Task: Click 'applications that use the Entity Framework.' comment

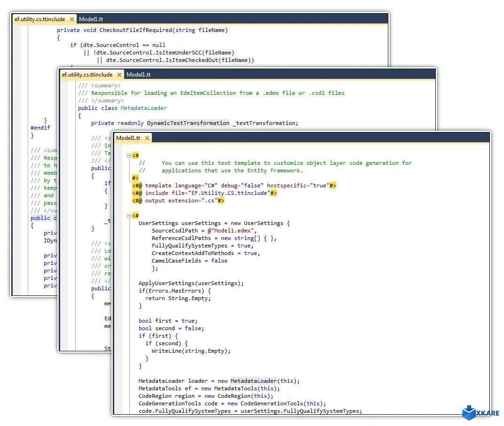Action: click(x=221, y=170)
